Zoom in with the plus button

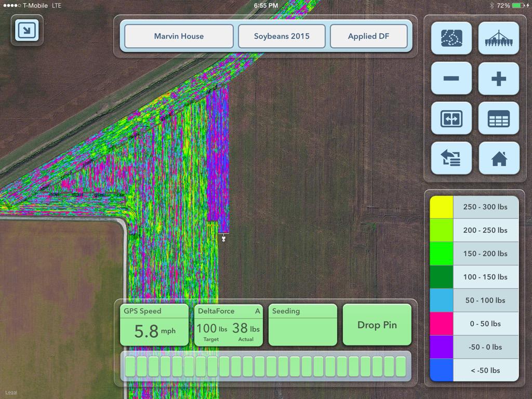pyautogui.click(x=498, y=78)
